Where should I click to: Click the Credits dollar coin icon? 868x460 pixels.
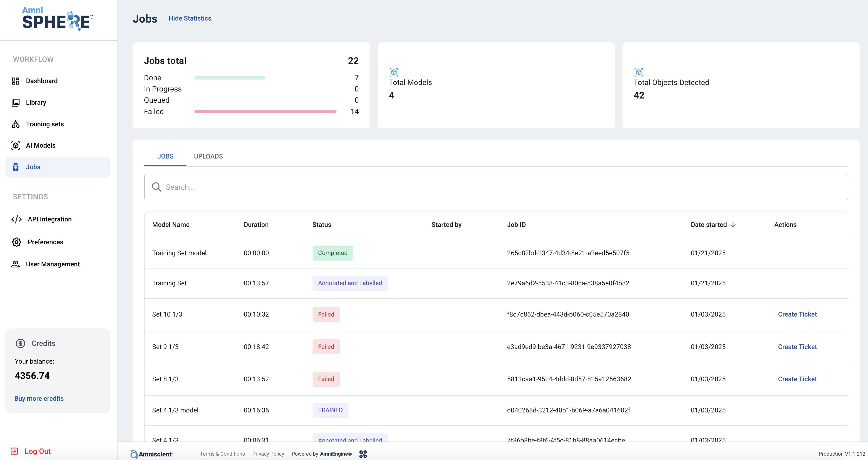(x=21, y=343)
